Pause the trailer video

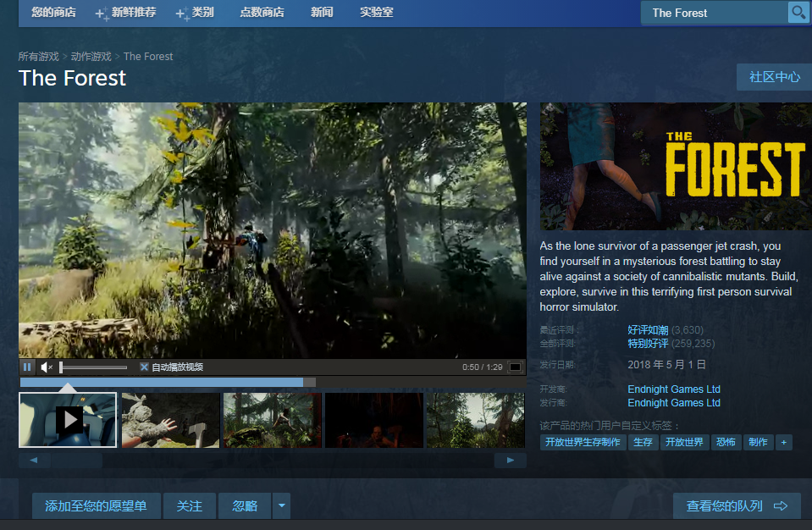point(27,367)
